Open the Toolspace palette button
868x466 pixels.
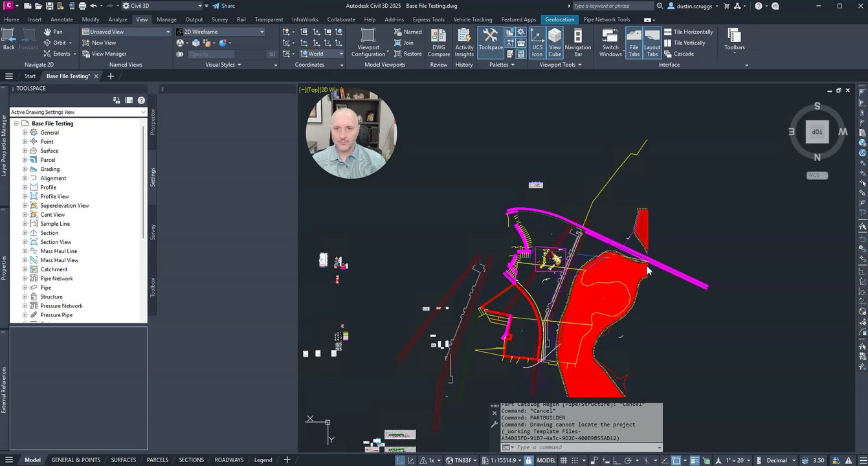[x=490, y=39]
